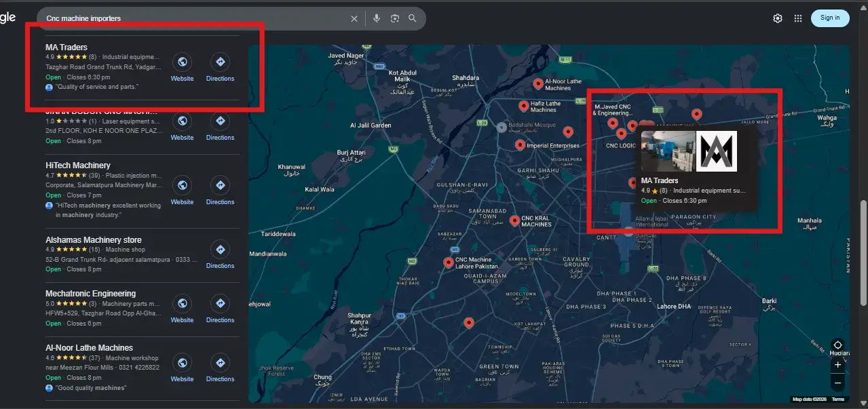Get directions to Alshamas Machinery store
This screenshot has width=868, height=409.
220,250
